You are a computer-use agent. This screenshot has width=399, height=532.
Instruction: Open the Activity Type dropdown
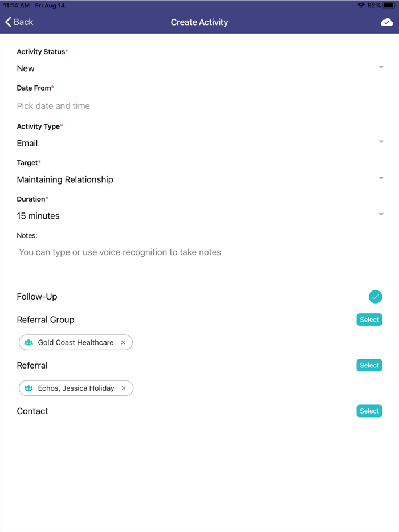coord(381,141)
